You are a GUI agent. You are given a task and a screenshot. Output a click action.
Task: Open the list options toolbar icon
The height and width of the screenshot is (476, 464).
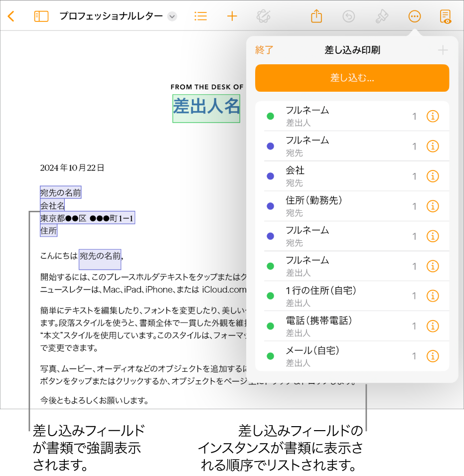pos(200,16)
